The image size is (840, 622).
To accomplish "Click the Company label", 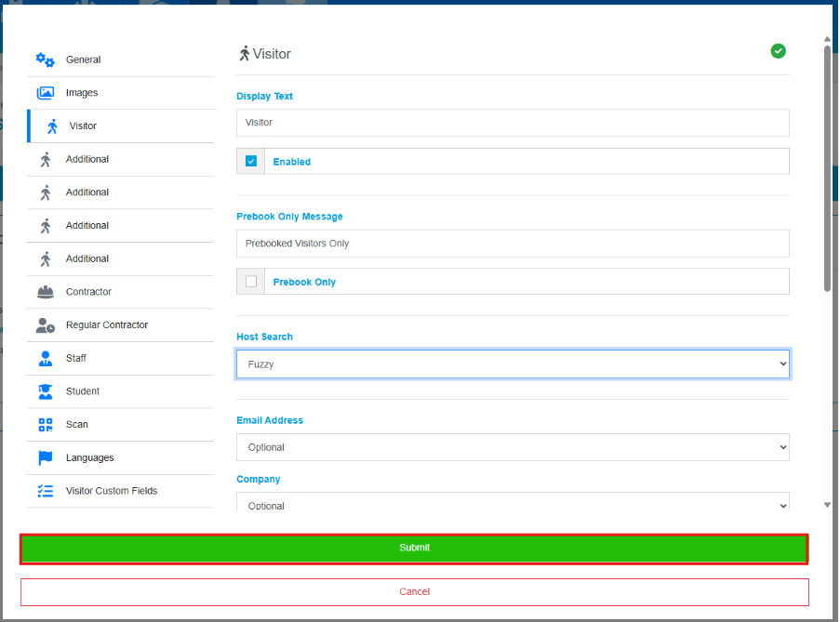I will pyautogui.click(x=259, y=479).
